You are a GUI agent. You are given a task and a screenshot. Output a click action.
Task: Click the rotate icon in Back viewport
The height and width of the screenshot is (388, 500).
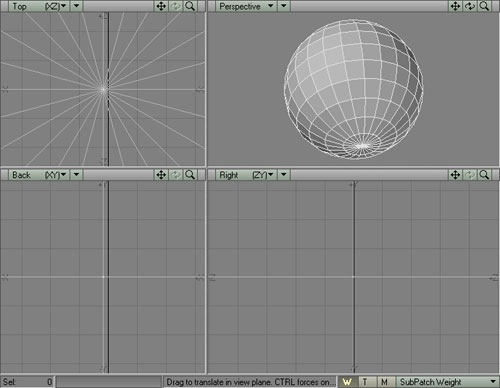pos(176,175)
